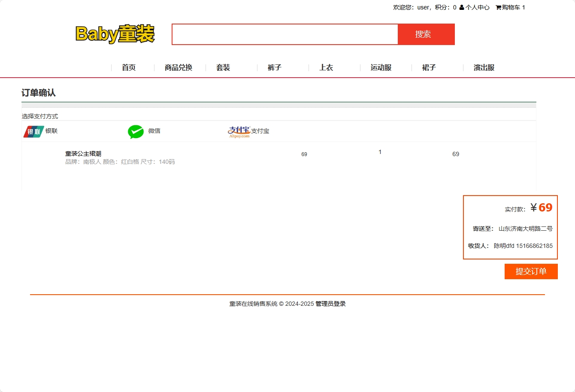
Task: Select 银联 as the payment method
Action: tap(51, 131)
